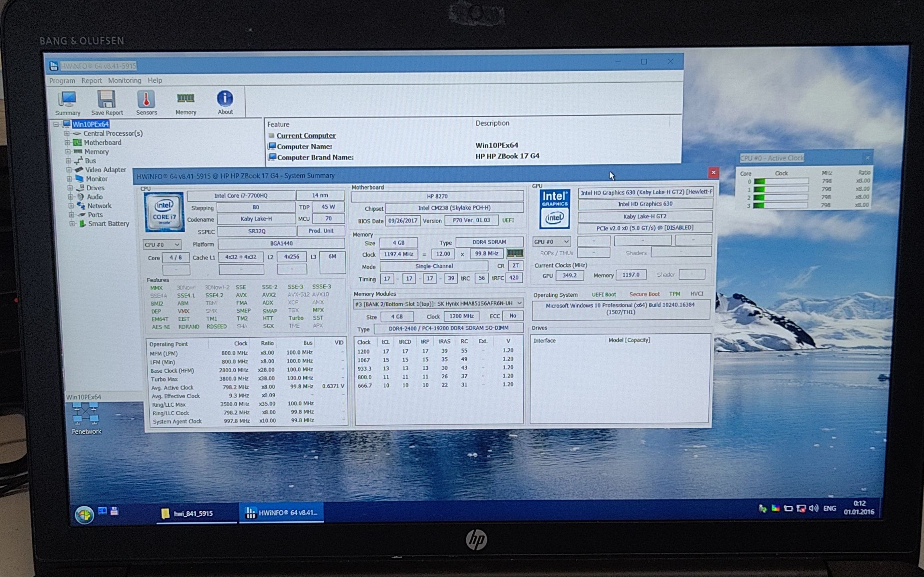Click the Ports icon in the tree
924x577 pixels.
point(82,215)
